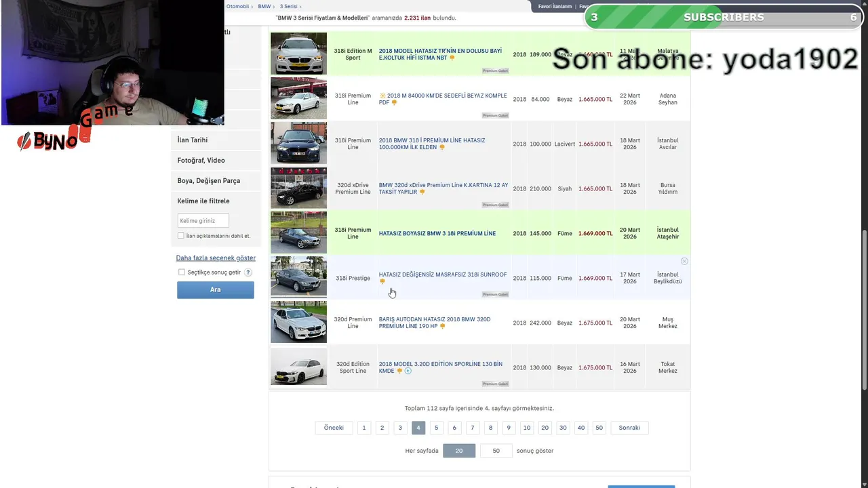
Task: Click thumbs icon beside 100.000KM İLK ELDEN listing
Action: coord(442,147)
